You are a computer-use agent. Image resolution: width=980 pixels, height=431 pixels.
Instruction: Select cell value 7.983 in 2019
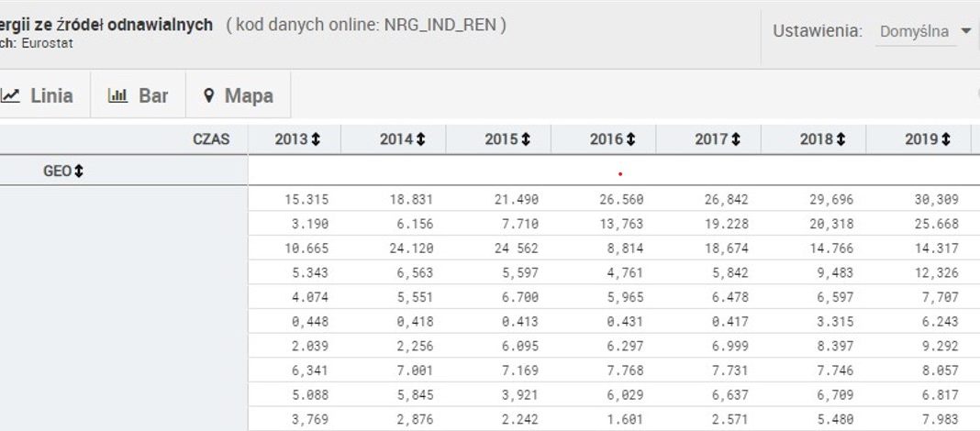click(940, 419)
